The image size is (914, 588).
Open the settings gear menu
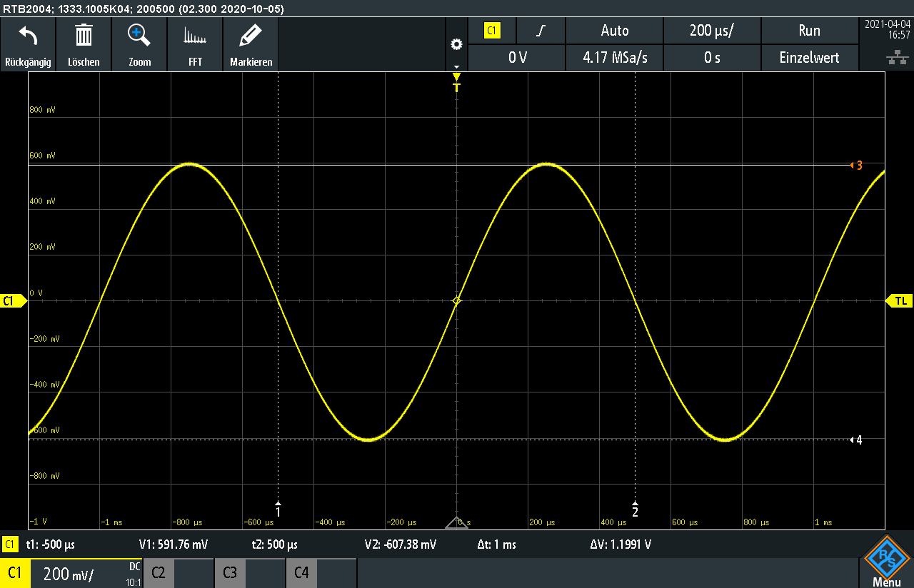456,44
